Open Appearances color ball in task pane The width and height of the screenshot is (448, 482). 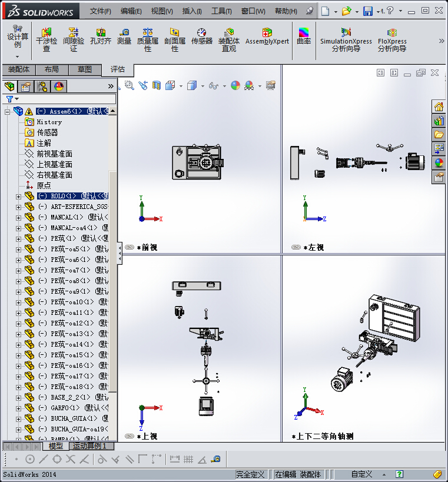tap(439, 163)
